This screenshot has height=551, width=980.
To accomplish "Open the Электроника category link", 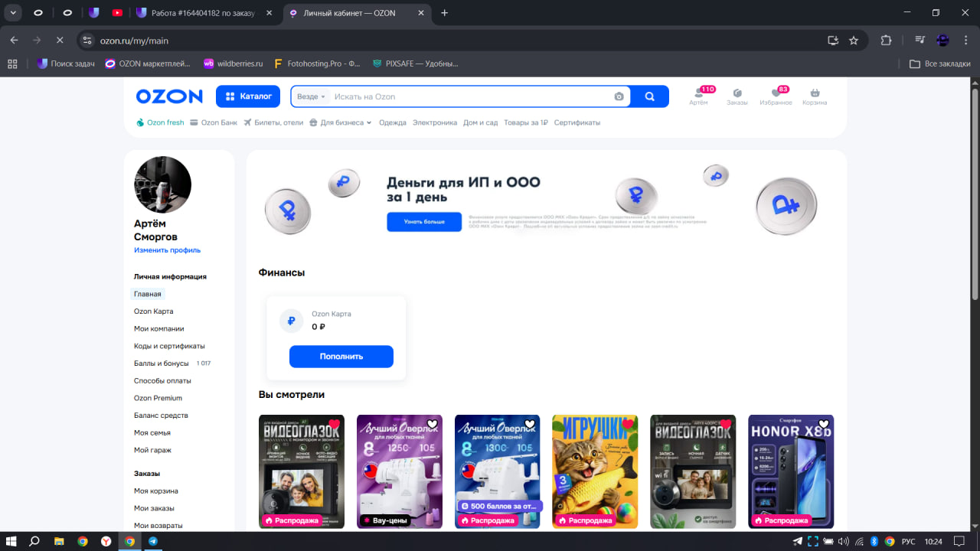I will click(435, 122).
